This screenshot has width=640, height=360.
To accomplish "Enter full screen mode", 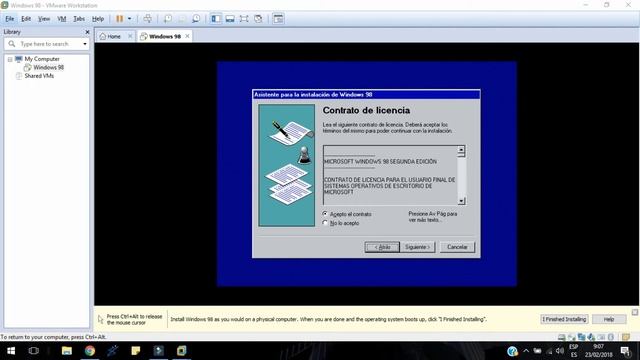I will point(244,19).
